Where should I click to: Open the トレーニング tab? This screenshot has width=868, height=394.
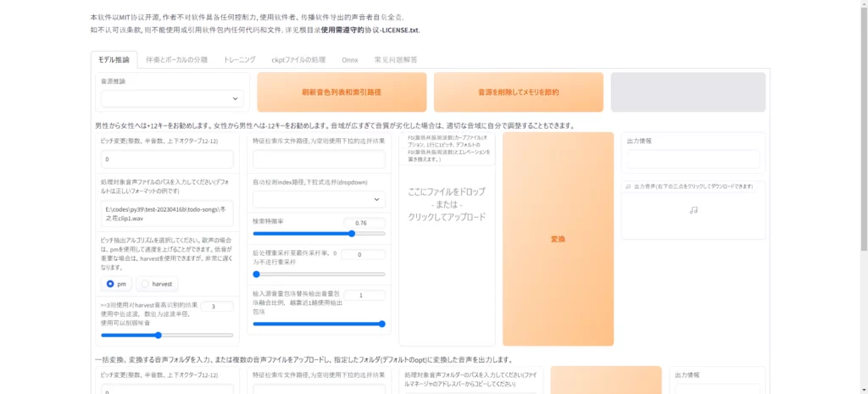point(239,60)
